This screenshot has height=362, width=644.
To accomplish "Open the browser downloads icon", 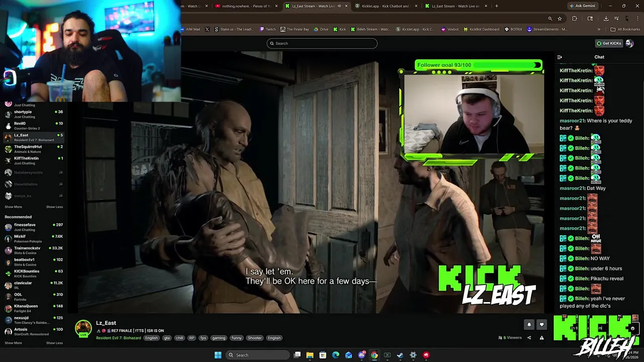I will [606, 19].
